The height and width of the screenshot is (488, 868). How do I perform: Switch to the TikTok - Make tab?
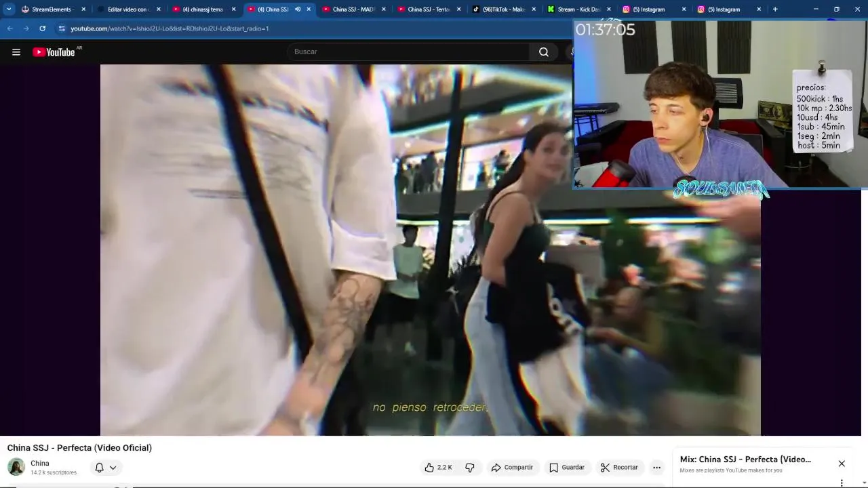504,9
